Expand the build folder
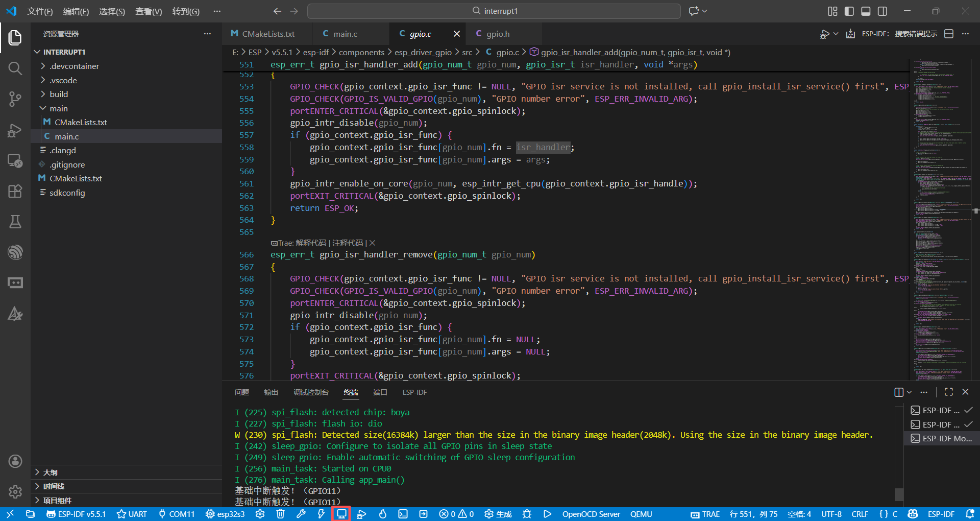980x521 pixels. coord(59,94)
